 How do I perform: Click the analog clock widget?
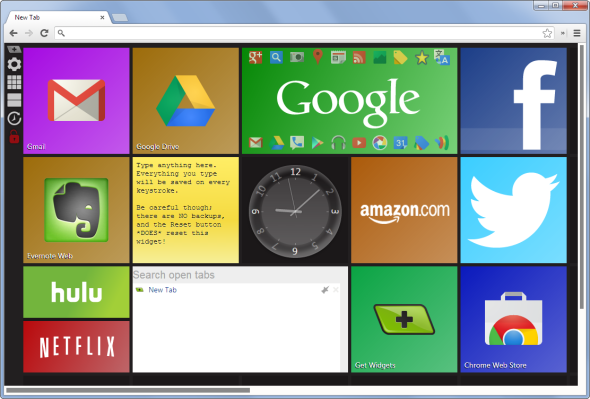pos(295,211)
